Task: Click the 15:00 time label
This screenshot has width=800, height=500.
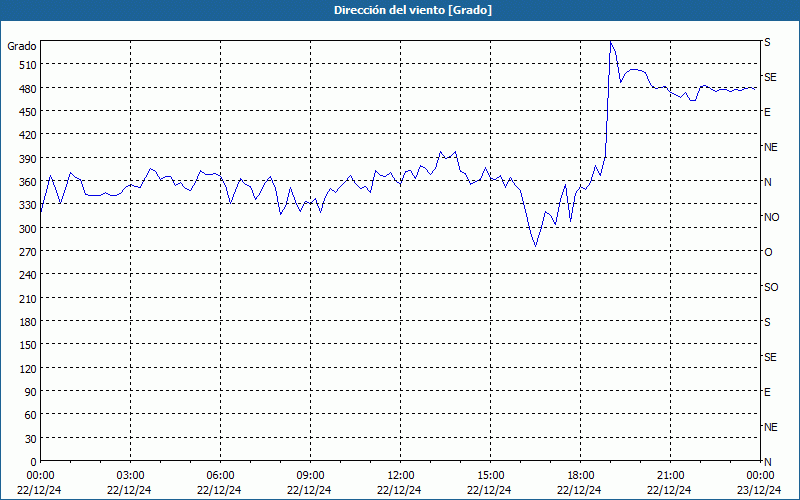Action: pos(490,476)
